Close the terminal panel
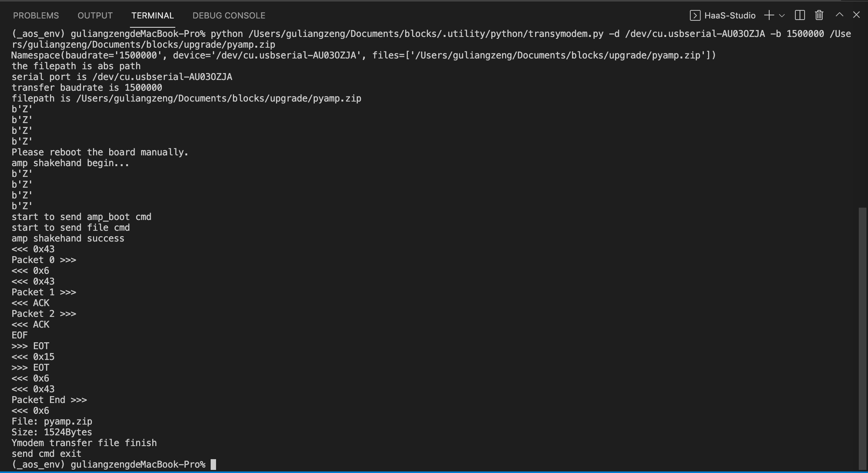Screen dimensions: 868x473 (x=856, y=15)
